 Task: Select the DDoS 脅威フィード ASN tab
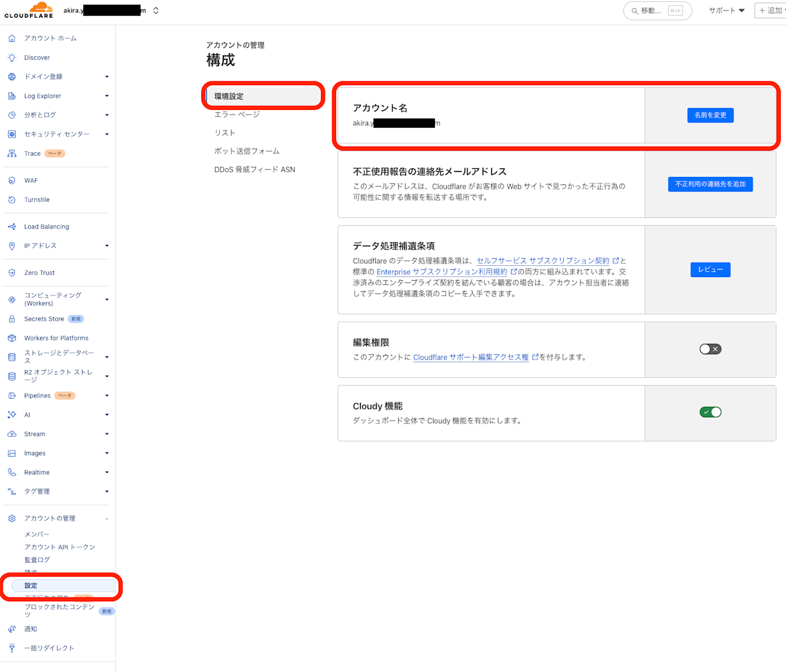point(255,169)
